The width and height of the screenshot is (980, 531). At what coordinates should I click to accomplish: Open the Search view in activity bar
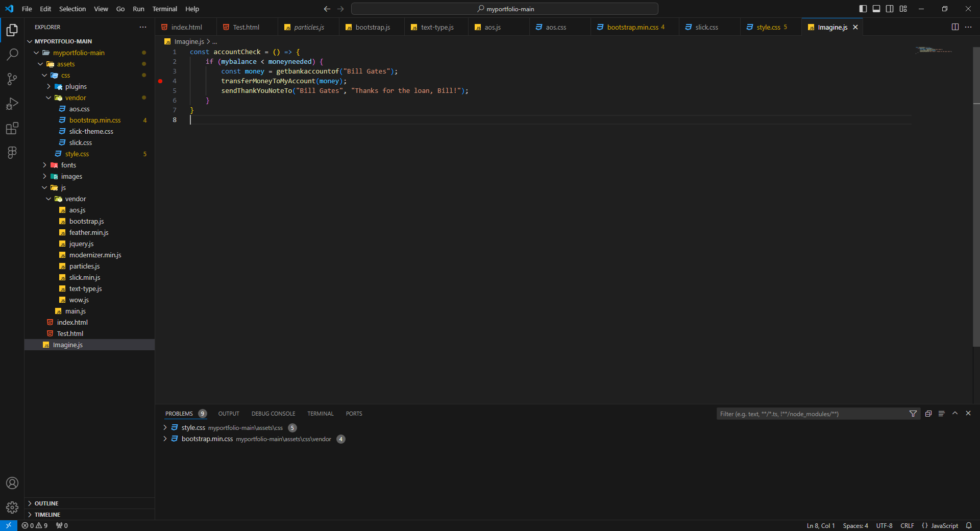tap(12, 55)
